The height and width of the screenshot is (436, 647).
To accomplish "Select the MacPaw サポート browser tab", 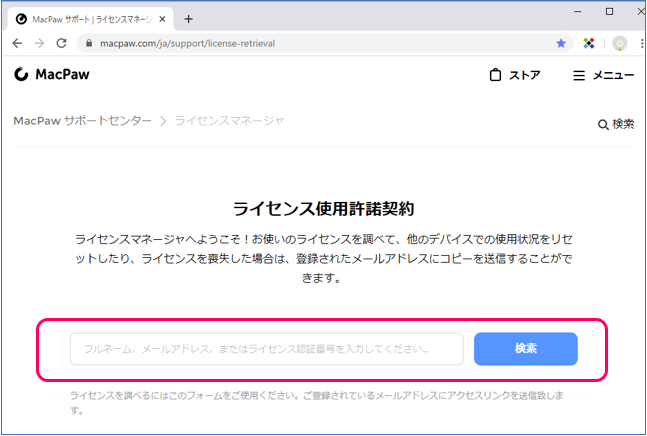I will tap(90, 19).
